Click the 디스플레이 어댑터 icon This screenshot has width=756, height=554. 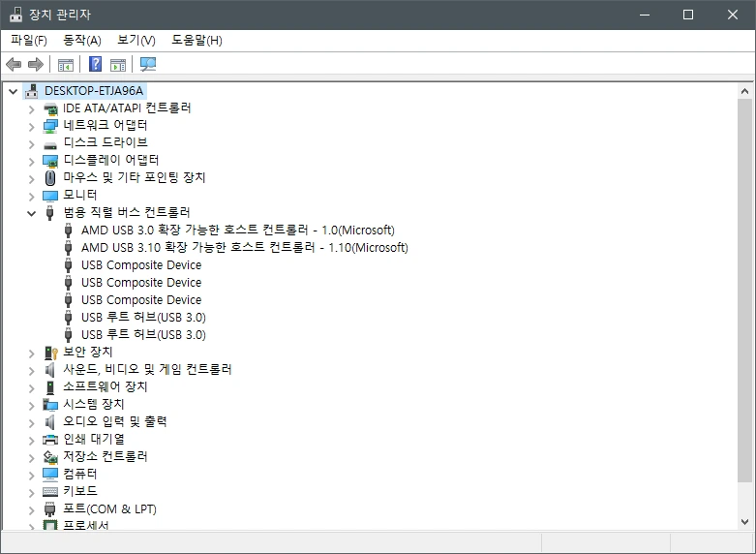(x=50, y=161)
